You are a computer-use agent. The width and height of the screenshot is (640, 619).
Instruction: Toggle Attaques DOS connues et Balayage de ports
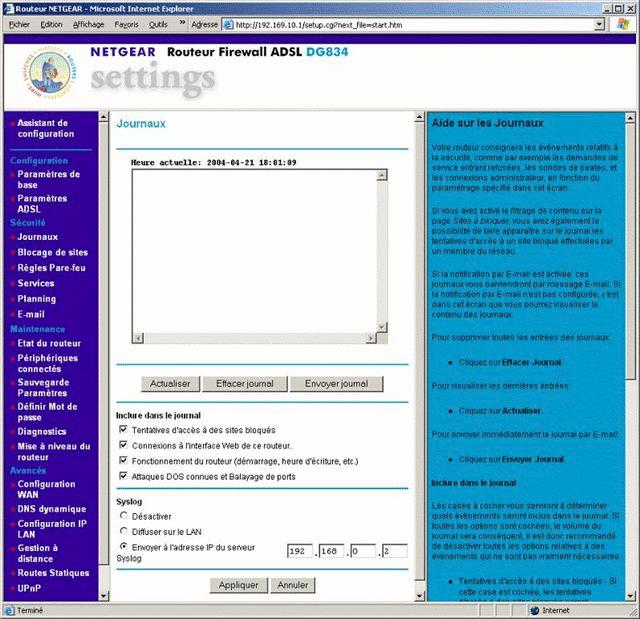[123, 477]
